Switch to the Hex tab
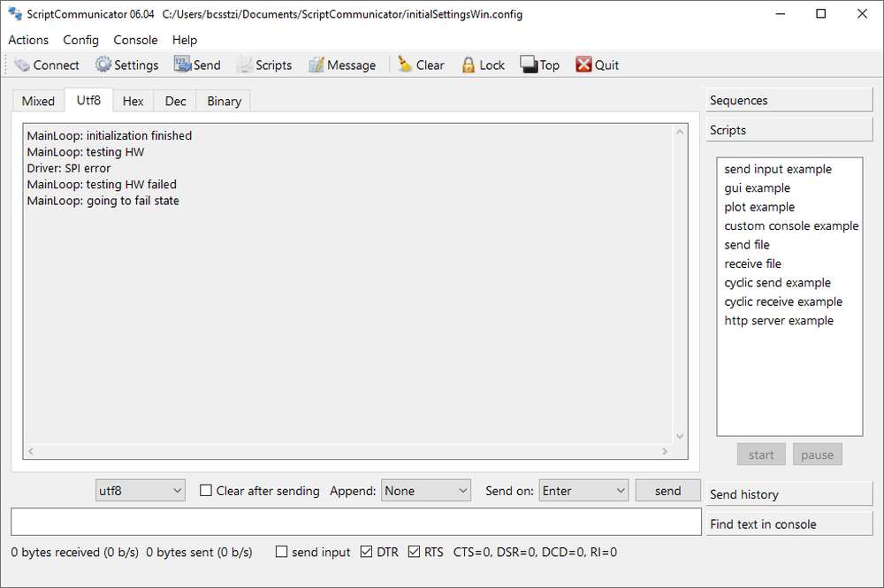Viewport: 884px width, 588px height. [133, 102]
